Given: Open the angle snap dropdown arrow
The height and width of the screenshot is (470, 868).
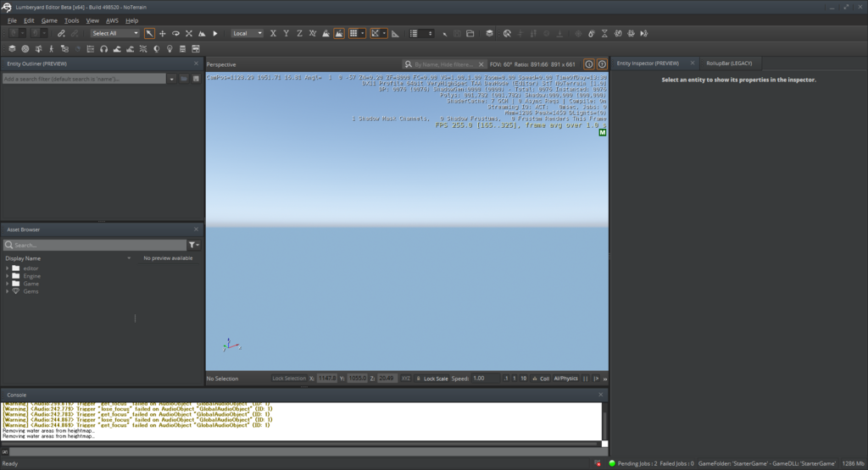Looking at the screenshot, I should [384, 34].
